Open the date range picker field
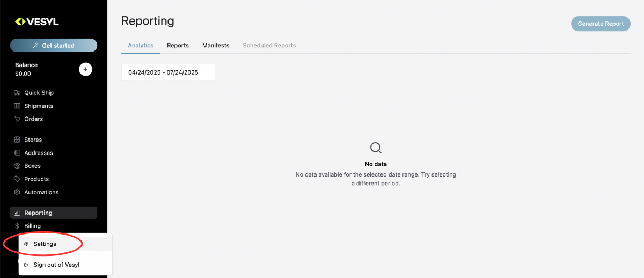This screenshot has height=278, width=644. pyautogui.click(x=168, y=72)
